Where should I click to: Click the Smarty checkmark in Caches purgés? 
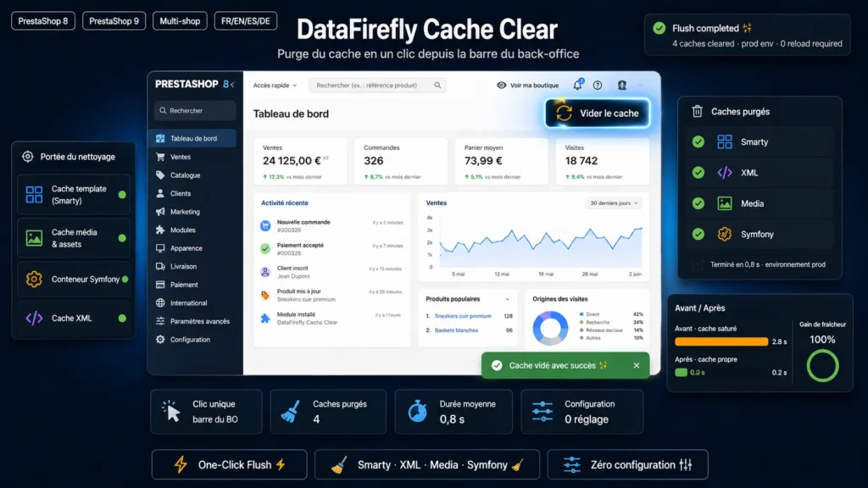pos(698,141)
